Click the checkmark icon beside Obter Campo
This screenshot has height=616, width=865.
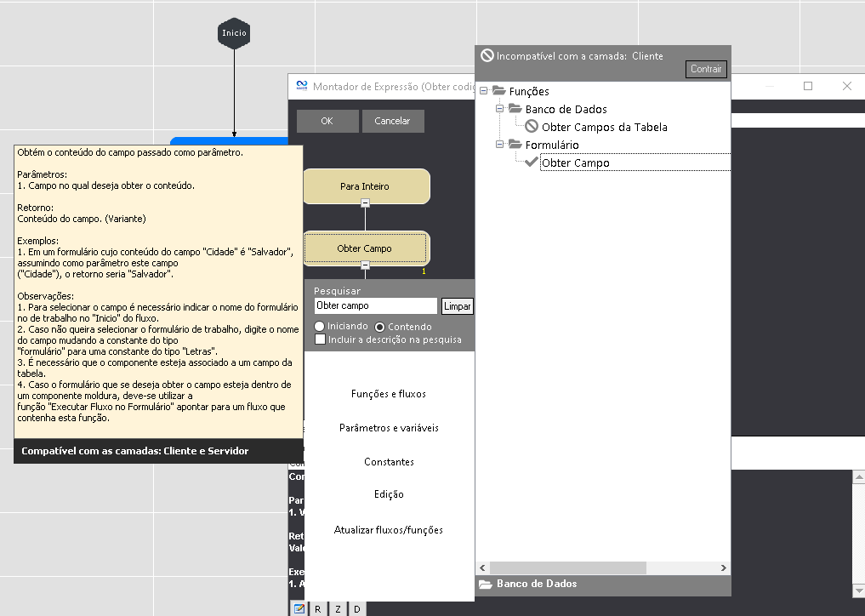click(x=532, y=163)
